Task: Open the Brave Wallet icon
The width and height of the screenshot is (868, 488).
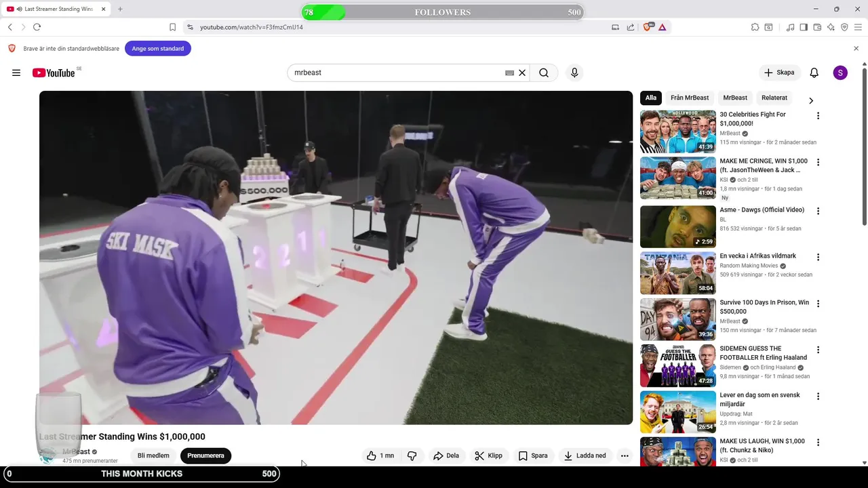Action: pos(817,27)
